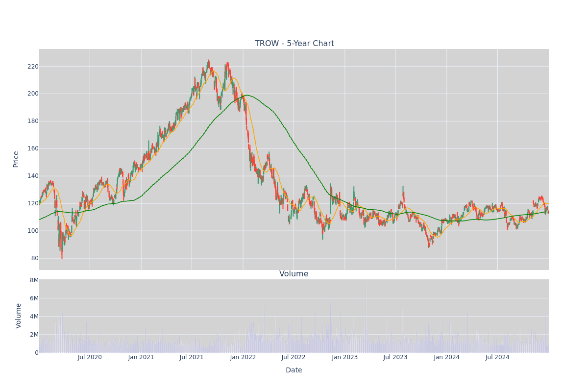Click the 2M volume tick label
588x392 pixels.
34,335
